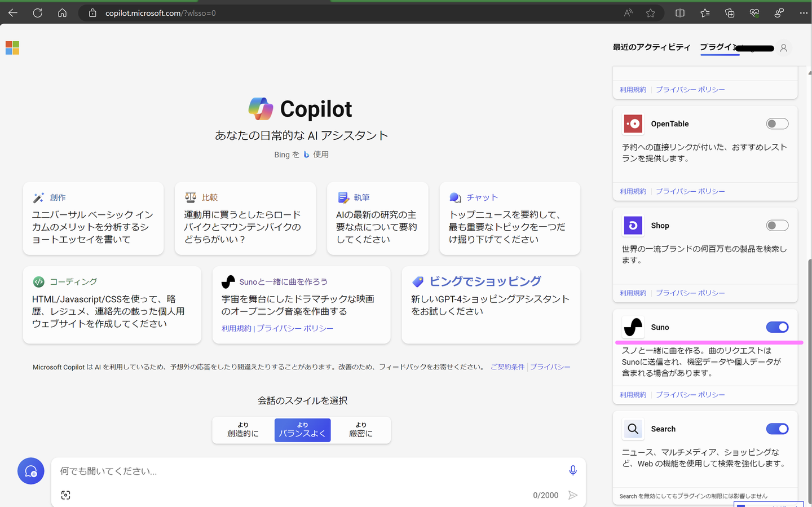The height and width of the screenshot is (507, 812).
Task: Switch to the プラグイン tab
Action: (x=719, y=47)
